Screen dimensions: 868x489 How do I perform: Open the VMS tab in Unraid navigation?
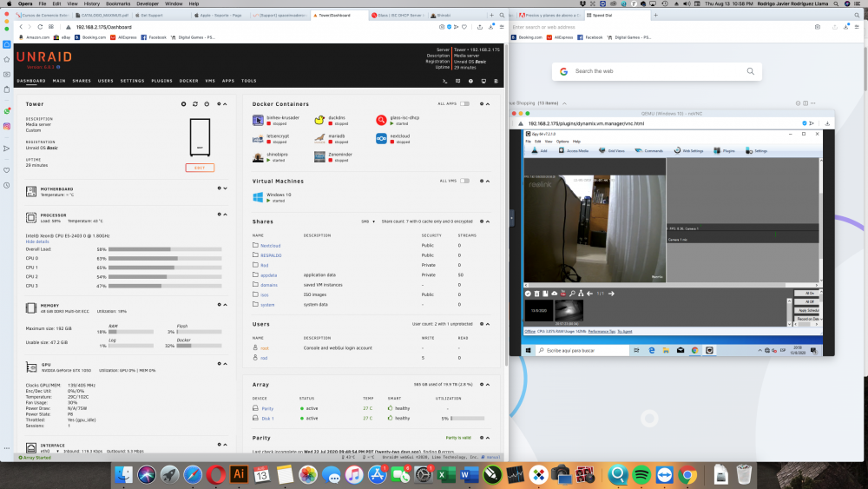tap(210, 81)
